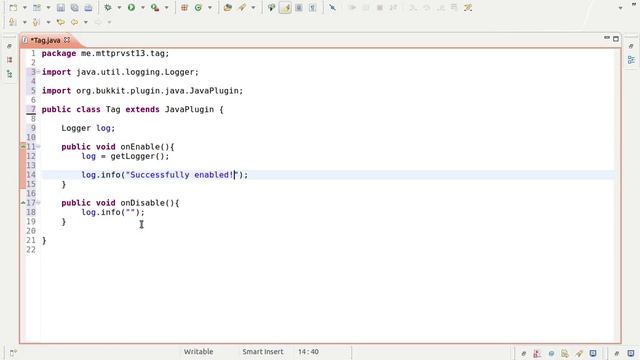Click the "onDisable" method name

click(x=142, y=202)
